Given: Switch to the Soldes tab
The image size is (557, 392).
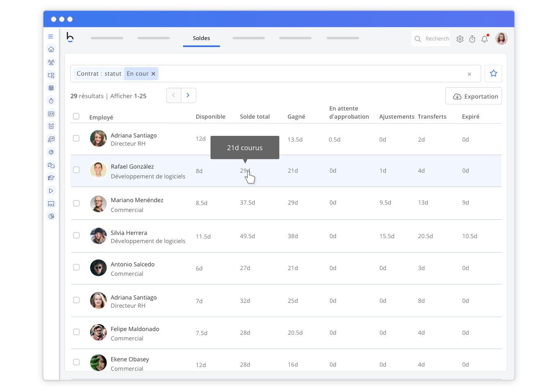Looking at the screenshot, I should pyautogui.click(x=201, y=38).
